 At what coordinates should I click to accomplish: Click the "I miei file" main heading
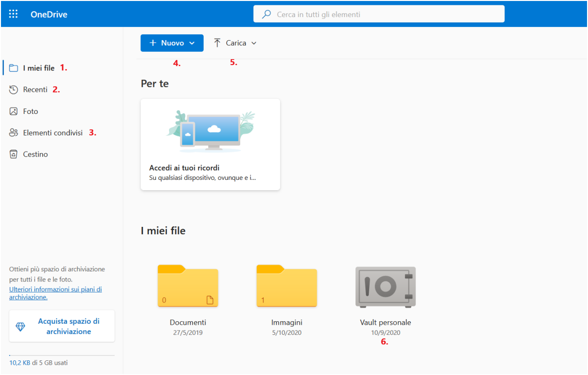[163, 231]
